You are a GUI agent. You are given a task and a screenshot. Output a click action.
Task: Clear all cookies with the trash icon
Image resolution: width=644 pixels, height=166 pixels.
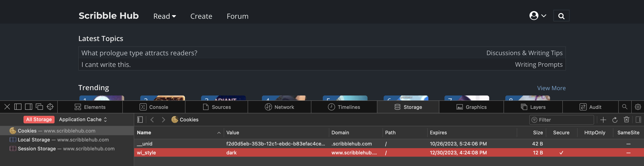click(627, 120)
